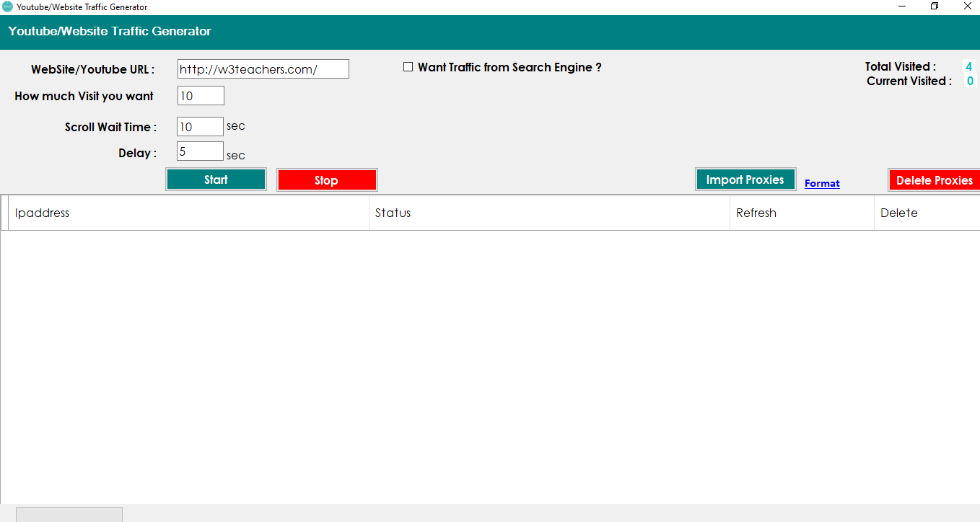Click the Start button
The height and width of the screenshot is (522, 980).
216,179
